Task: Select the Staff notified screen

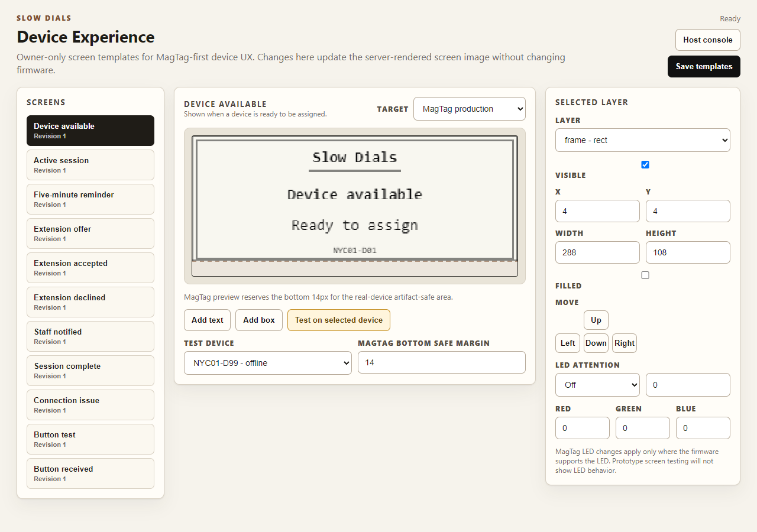Action: 90,336
